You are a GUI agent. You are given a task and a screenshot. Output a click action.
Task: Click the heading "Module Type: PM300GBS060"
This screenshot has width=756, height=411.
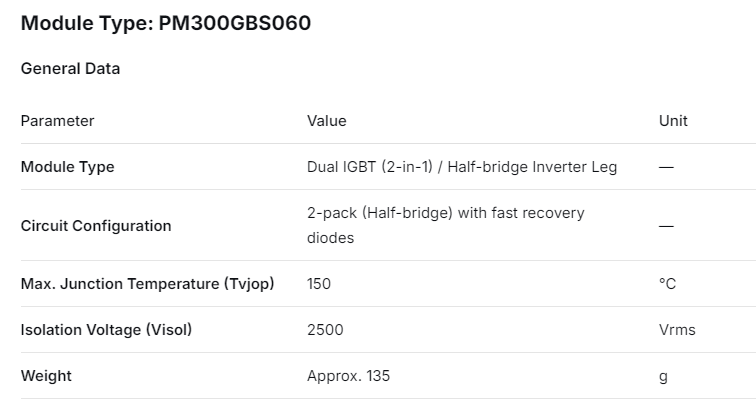165,23
